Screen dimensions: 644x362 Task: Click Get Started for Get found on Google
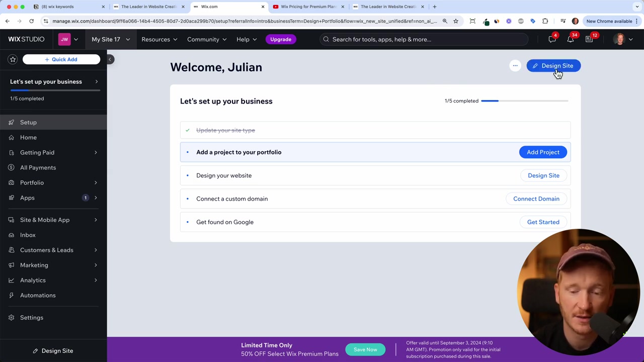point(543,222)
